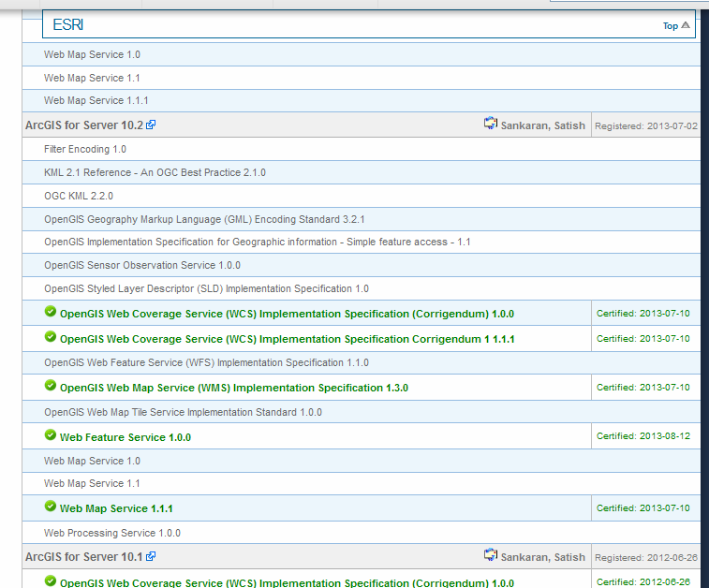Select OGC KML 2.2.0 row
The image size is (709, 588).
pyautogui.click(x=361, y=196)
